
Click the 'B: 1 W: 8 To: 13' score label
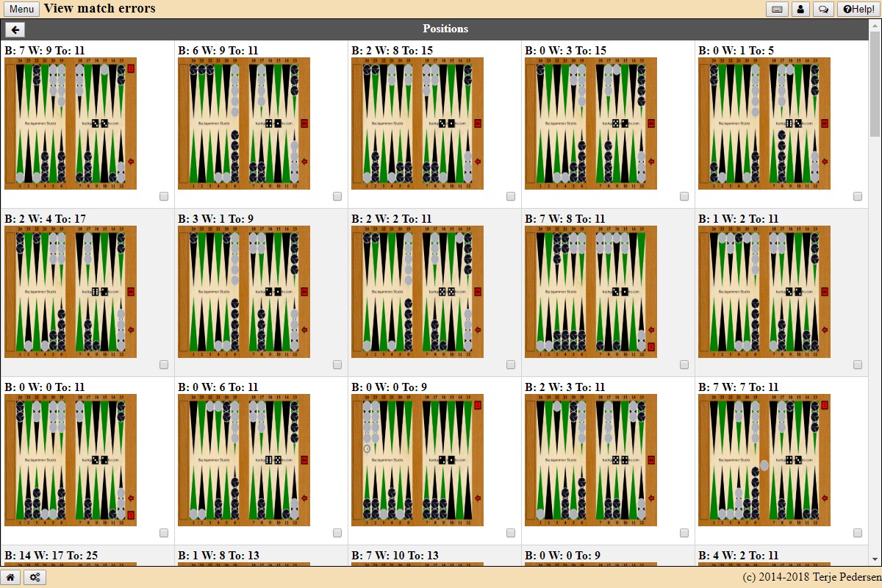coord(221,556)
